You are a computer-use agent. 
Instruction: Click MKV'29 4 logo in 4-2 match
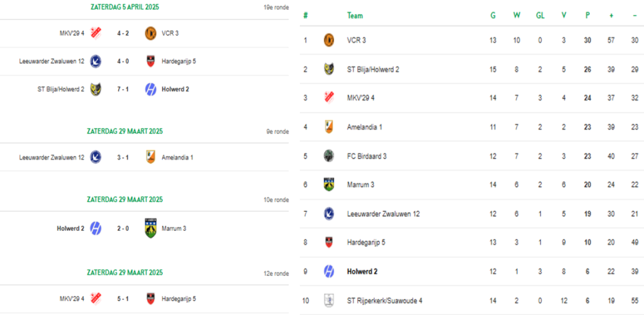click(96, 33)
